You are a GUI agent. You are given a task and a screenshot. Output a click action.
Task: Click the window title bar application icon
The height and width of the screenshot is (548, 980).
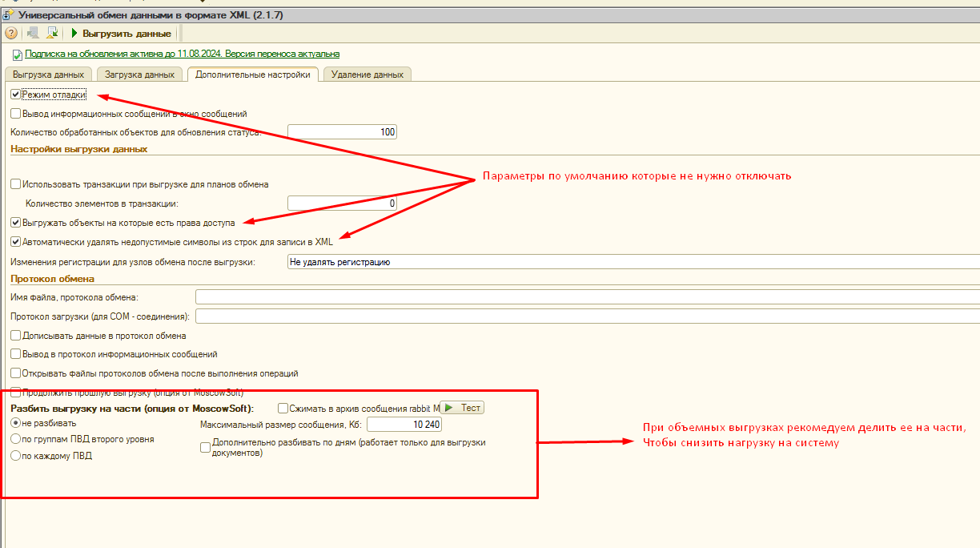pyautogui.click(x=8, y=15)
